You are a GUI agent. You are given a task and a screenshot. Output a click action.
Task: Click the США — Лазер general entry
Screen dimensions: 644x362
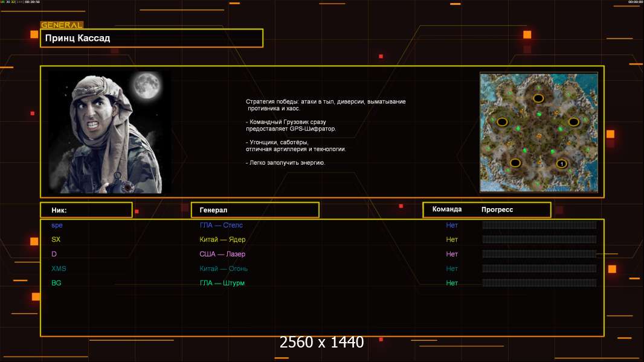(222, 254)
